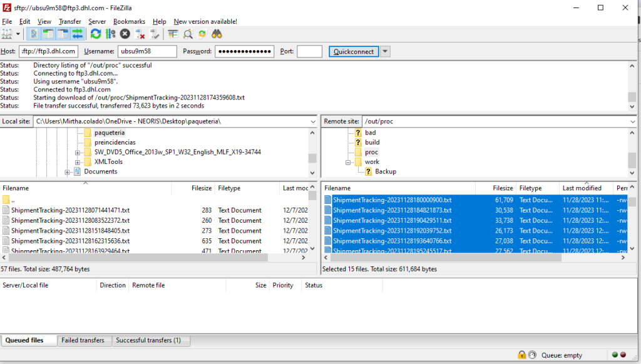Click the Username input field
The width and height of the screenshot is (641, 364).
click(x=147, y=51)
